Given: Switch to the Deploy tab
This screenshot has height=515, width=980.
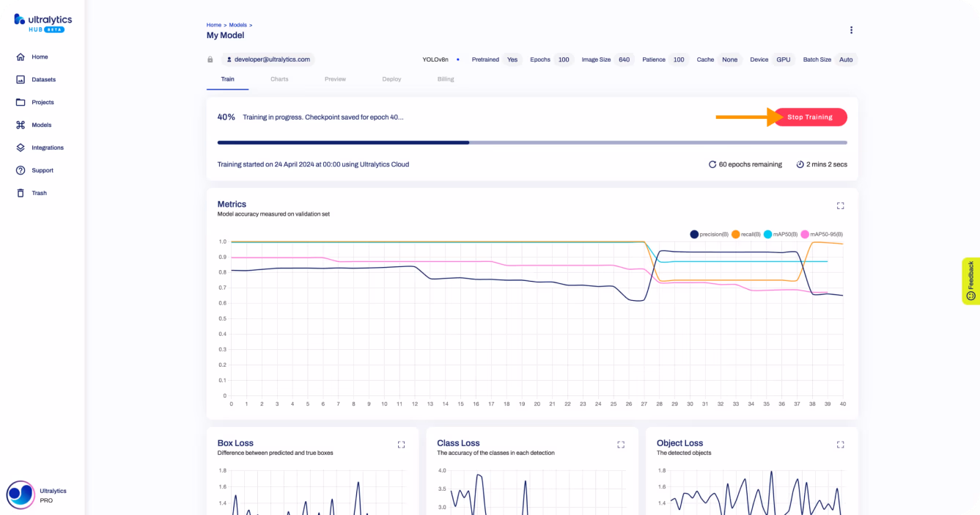Looking at the screenshot, I should click(391, 79).
